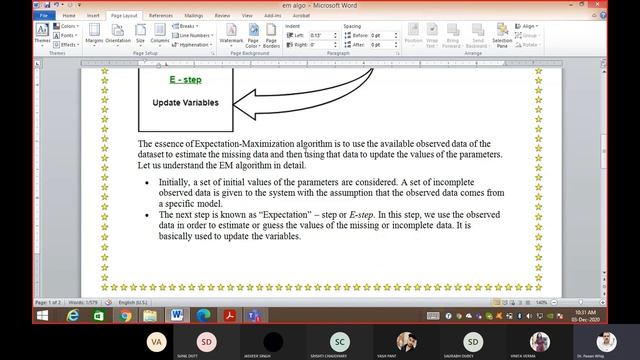Switch to Word in the taskbar
The height and width of the screenshot is (360, 640).
point(177,316)
